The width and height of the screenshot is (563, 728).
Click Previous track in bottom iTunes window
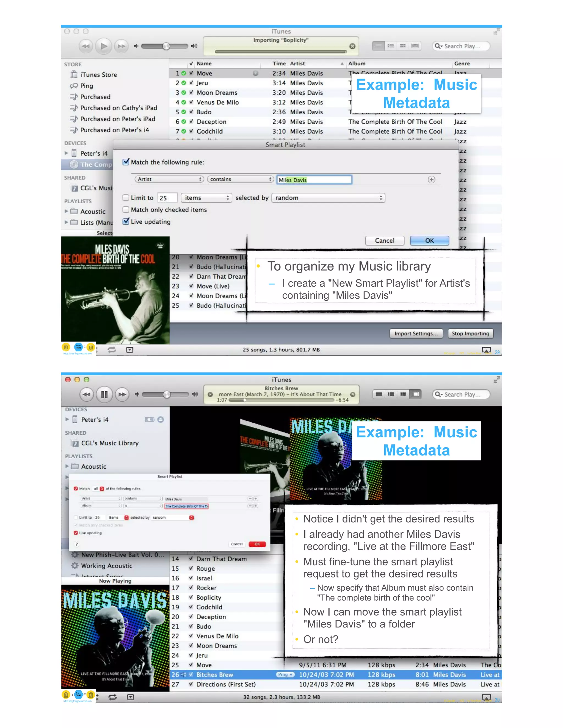(86, 394)
